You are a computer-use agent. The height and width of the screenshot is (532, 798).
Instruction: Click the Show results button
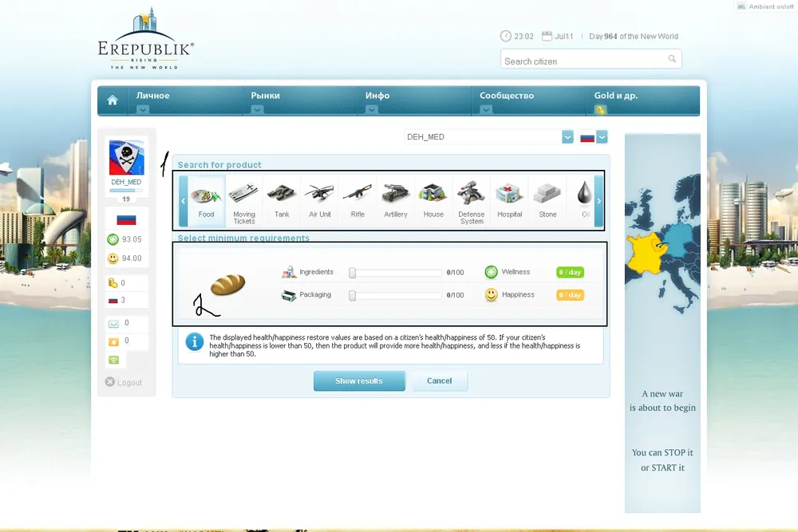(x=359, y=381)
